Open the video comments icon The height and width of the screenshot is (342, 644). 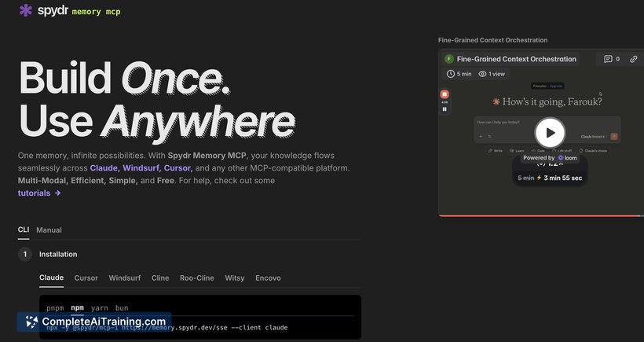click(608, 59)
